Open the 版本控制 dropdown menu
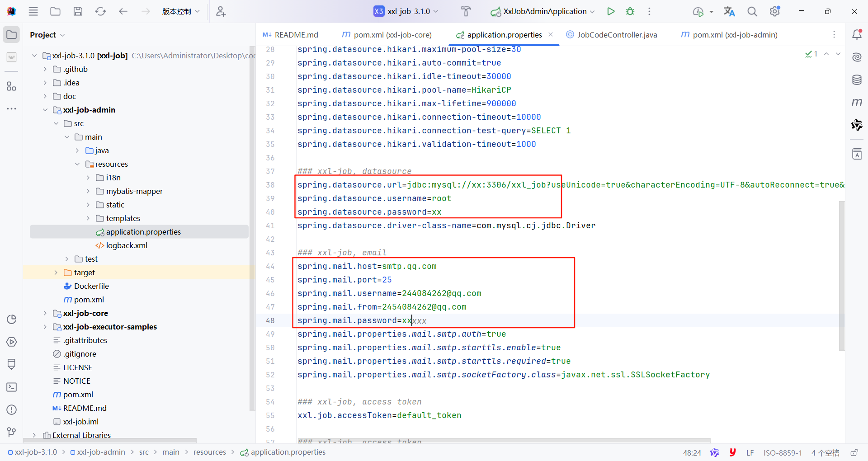Image resolution: width=868 pixels, height=461 pixels. (x=180, y=11)
